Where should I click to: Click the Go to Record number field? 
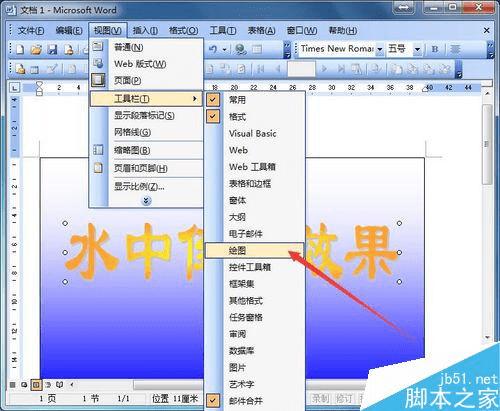click(301, 69)
